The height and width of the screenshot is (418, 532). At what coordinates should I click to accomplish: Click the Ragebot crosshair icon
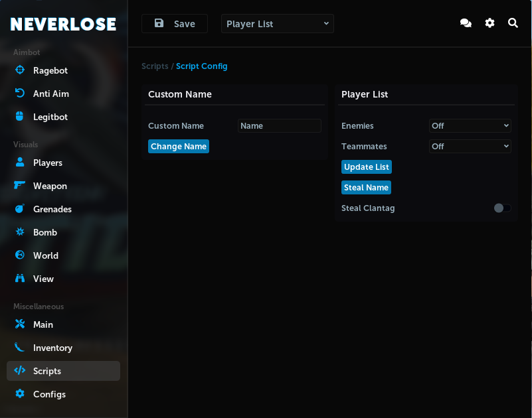(x=20, y=70)
